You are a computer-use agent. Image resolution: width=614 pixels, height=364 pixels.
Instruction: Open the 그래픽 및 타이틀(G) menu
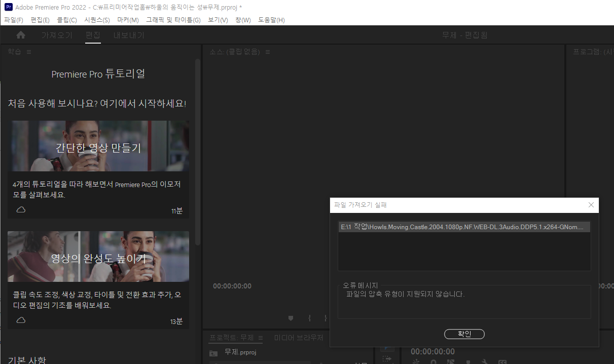[x=173, y=20]
